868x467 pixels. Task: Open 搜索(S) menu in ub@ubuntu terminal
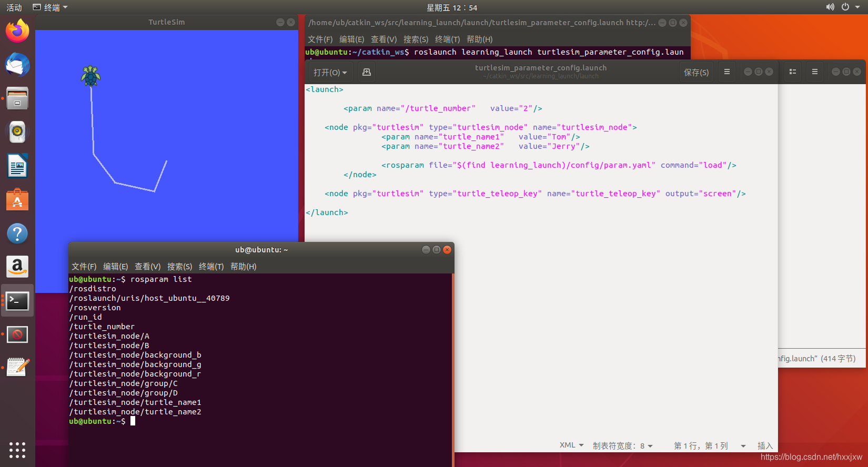180,267
